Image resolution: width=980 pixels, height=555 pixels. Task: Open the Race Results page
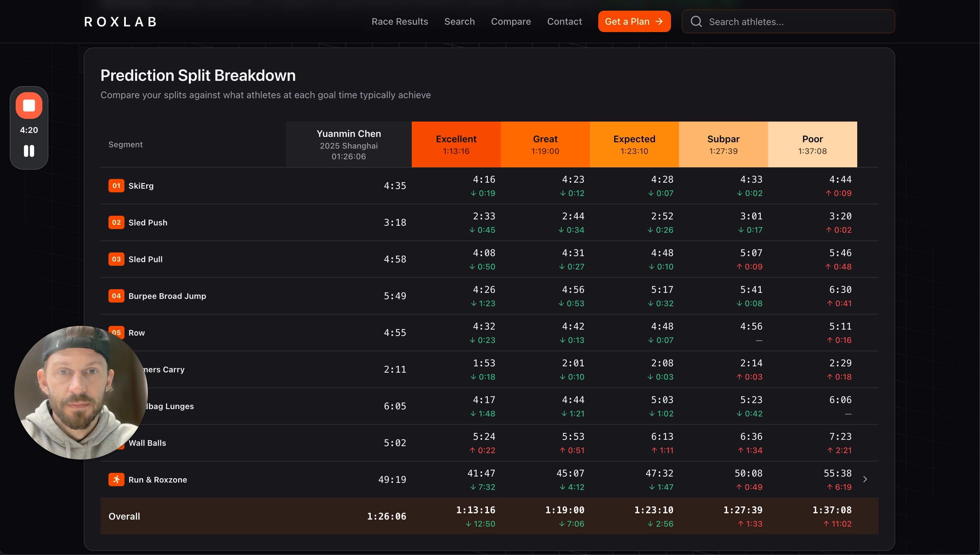[399, 22]
